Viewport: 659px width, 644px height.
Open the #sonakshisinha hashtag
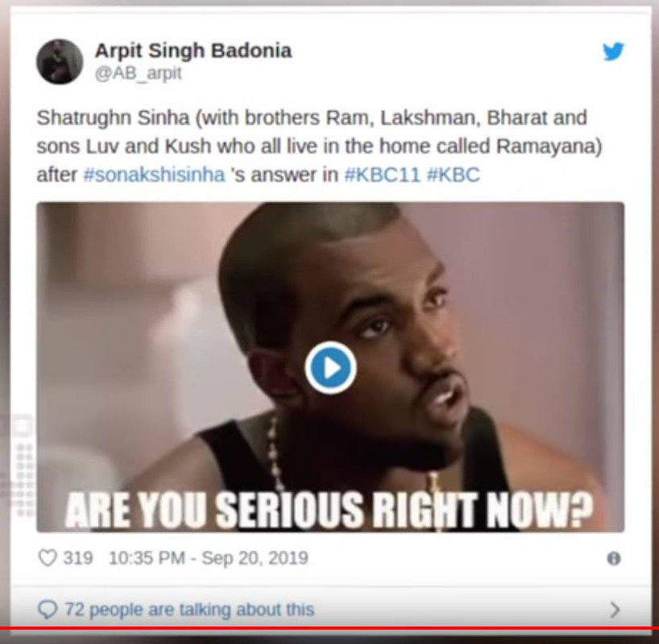tap(154, 175)
